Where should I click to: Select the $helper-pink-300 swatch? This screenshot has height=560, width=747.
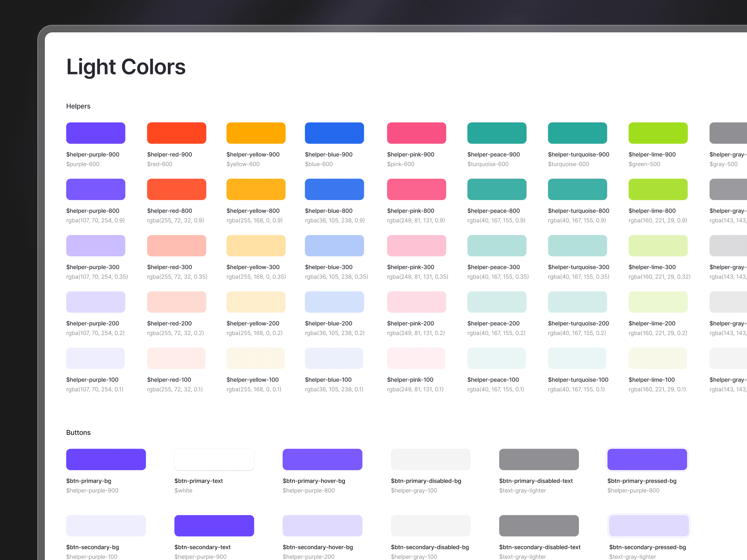point(416,246)
